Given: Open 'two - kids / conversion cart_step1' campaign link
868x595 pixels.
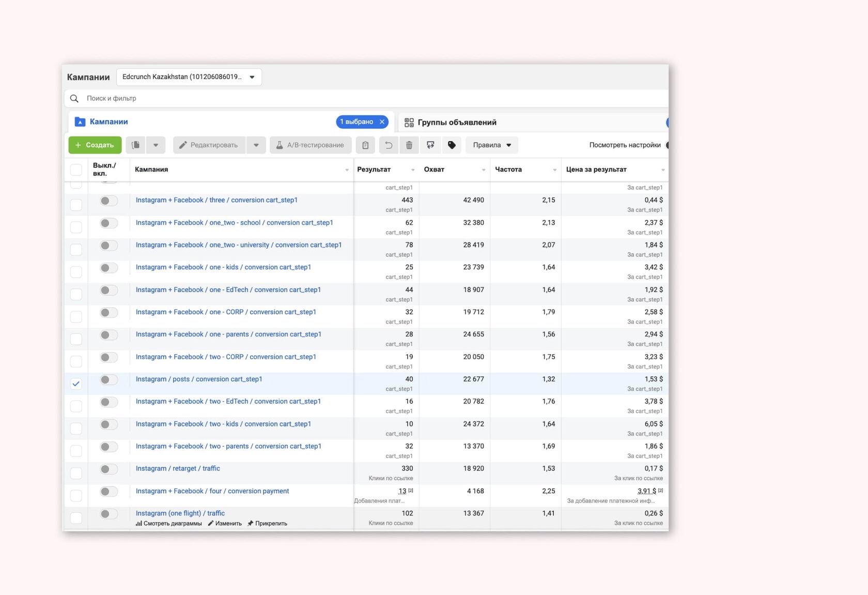Looking at the screenshot, I should [223, 424].
